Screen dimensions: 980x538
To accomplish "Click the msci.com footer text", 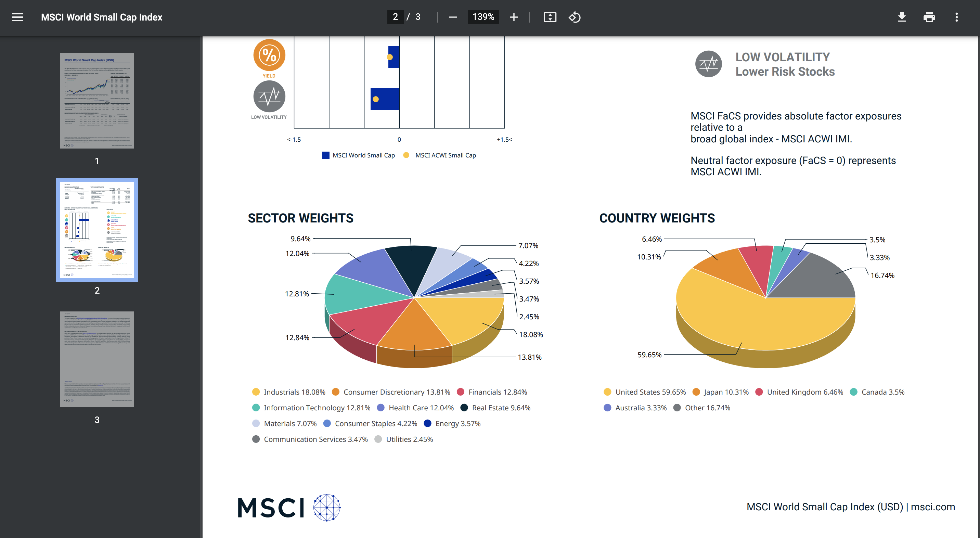I will pyautogui.click(x=932, y=507).
